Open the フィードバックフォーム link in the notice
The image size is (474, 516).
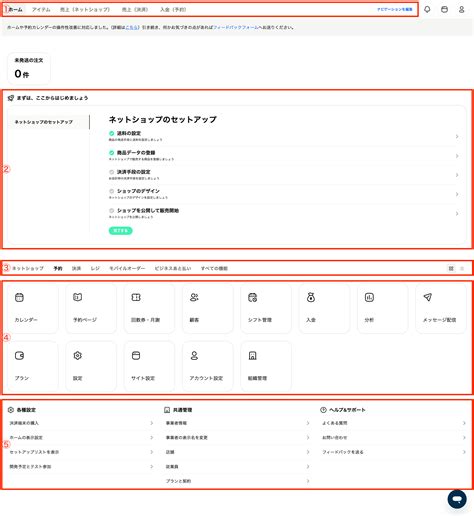[236, 27]
